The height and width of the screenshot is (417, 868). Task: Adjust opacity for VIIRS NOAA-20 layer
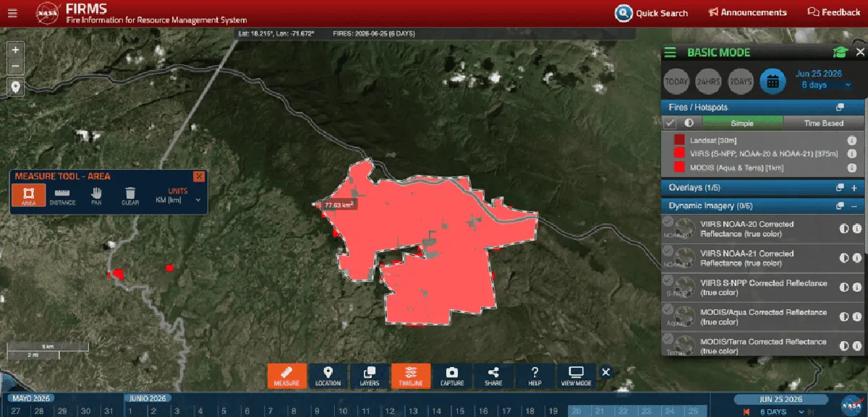click(843, 228)
